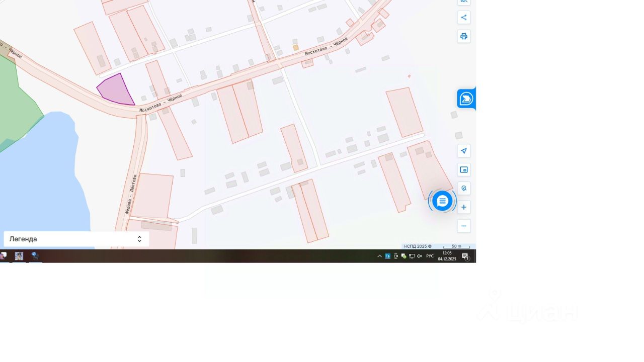Zoom in the map with plus button
The height and width of the screenshot is (362, 644).
(464, 207)
